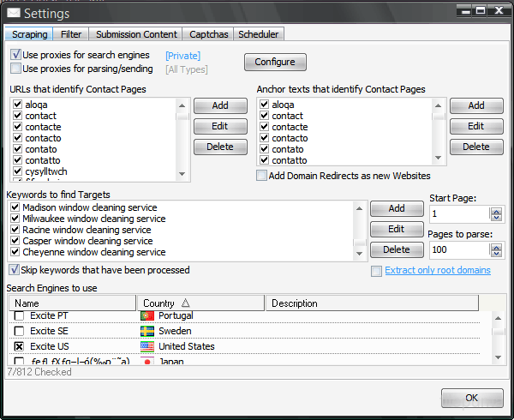Tick the Excite PT search engine checkbox
This screenshot has width=514, height=420.
(x=19, y=315)
